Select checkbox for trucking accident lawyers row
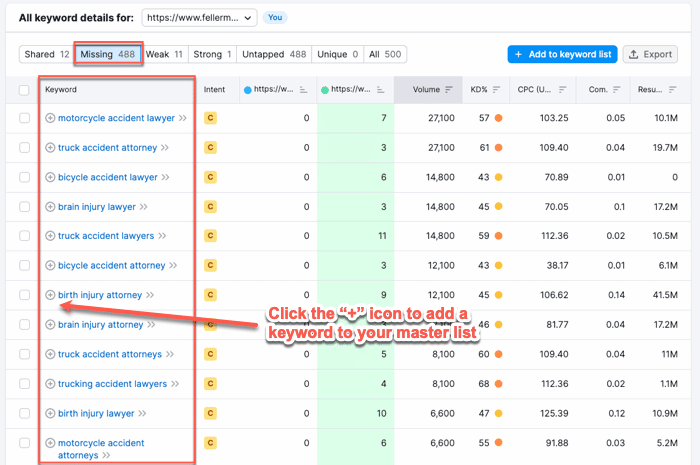Screen dimensions: 700x465 coord(24,384)
